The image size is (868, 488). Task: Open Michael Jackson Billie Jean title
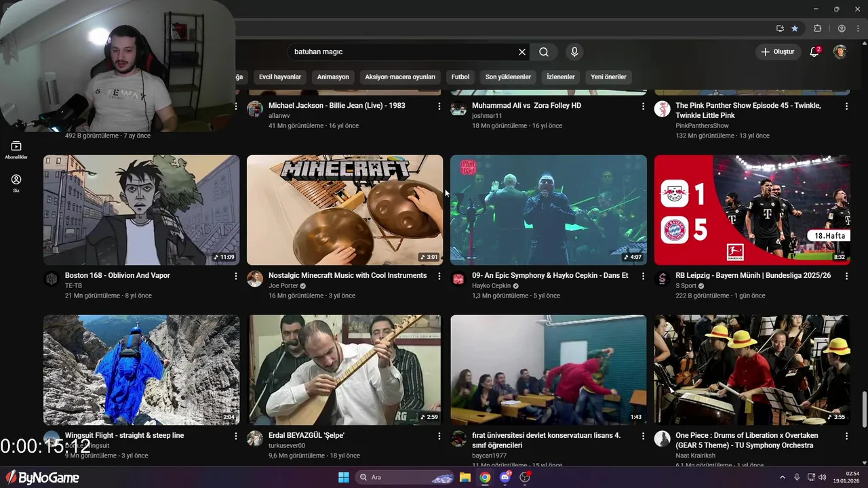pyautogui.click(x=336, y=105)
